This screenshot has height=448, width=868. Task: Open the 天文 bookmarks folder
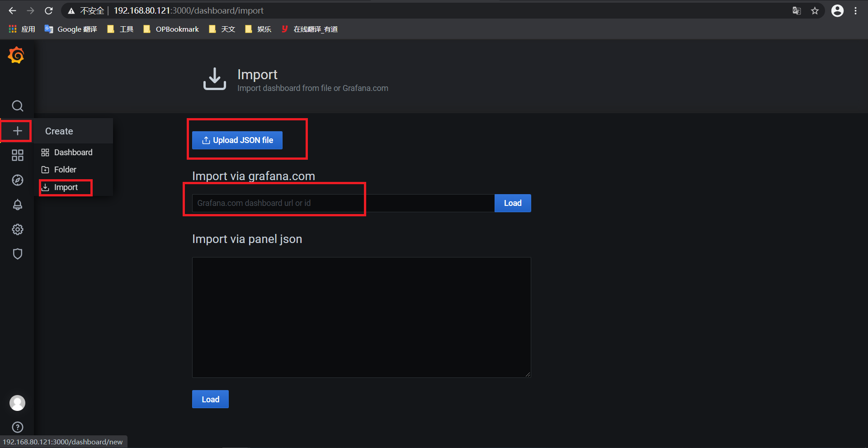(222, 29)
